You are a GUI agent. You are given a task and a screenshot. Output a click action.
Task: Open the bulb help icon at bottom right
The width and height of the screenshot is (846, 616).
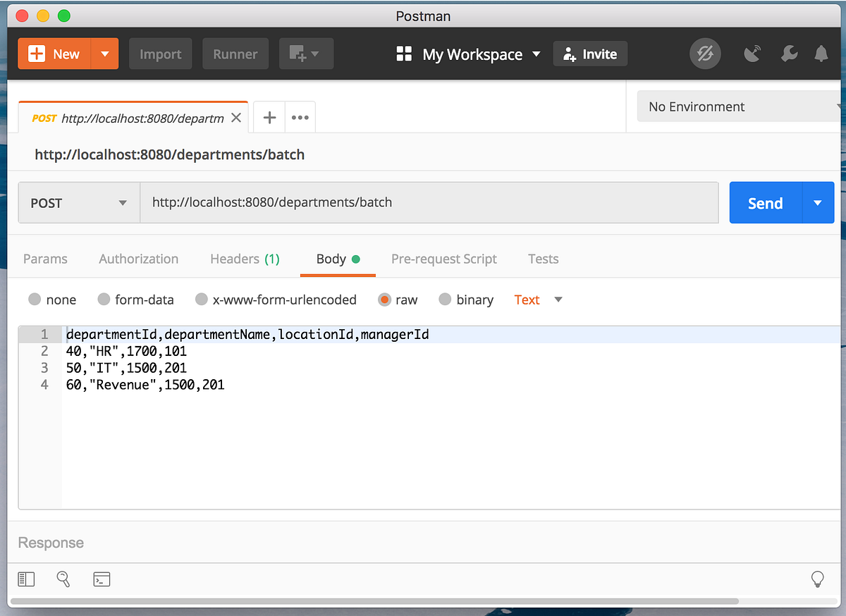pyautogui.click(x=818, y=579)
